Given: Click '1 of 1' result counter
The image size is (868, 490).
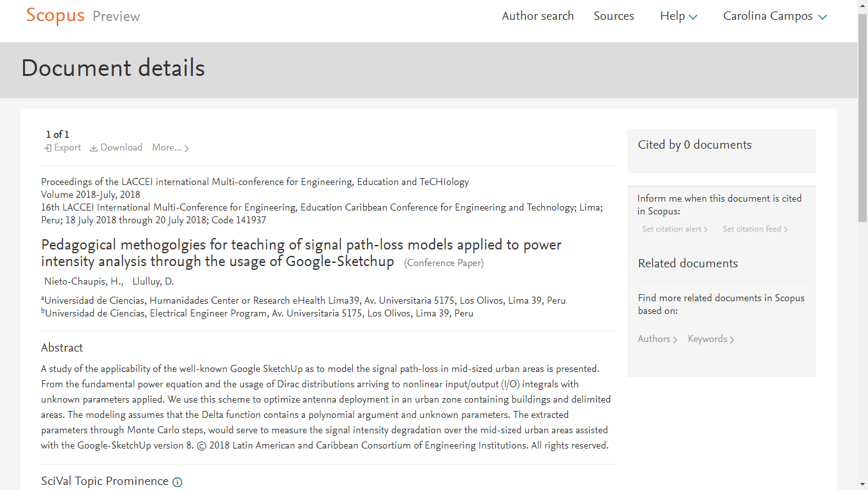Looking at the screenshot, I should point(57,135).
